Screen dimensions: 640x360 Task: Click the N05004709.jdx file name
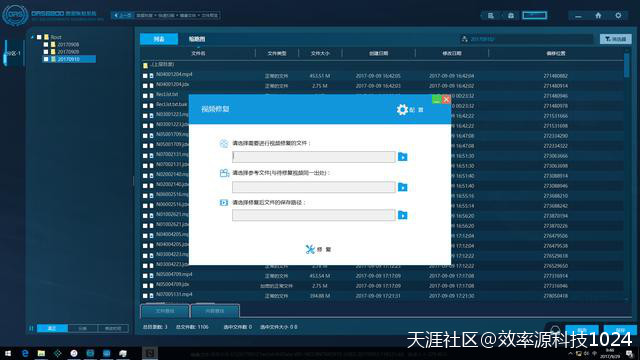(172, 284)
